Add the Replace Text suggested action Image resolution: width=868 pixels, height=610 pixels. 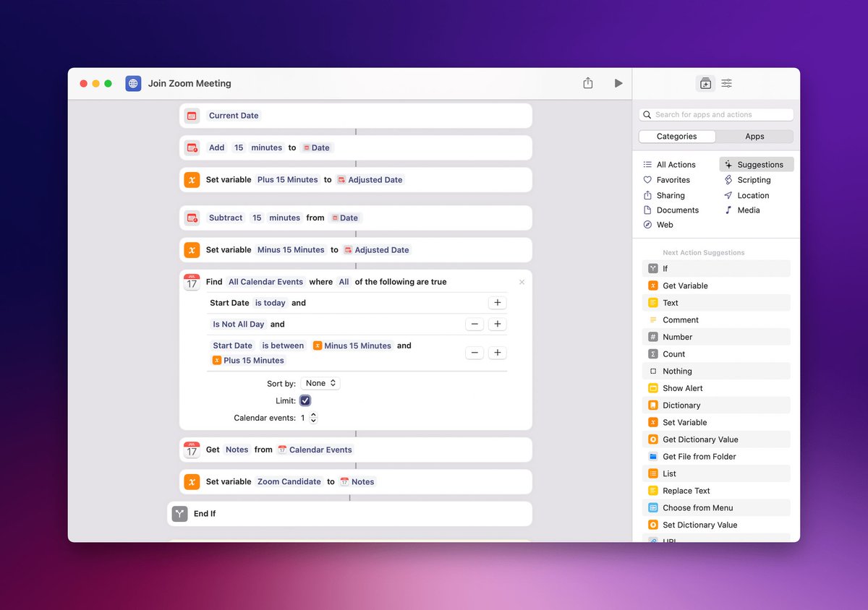716,491
